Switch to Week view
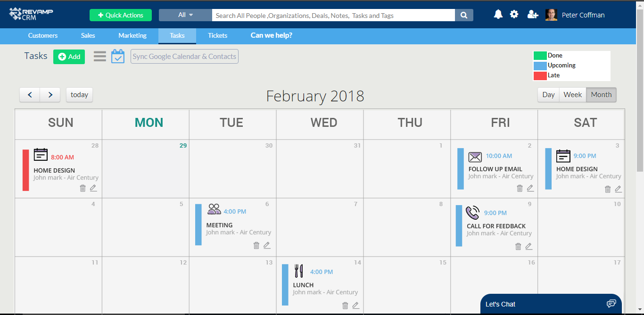Viewport: 644px width, 315px height. 572,95
